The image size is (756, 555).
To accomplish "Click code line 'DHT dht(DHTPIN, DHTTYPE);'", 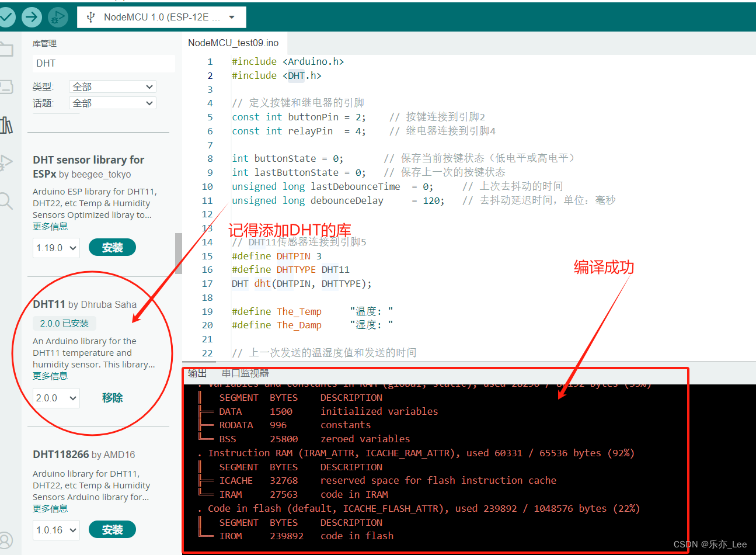I will pyautogui.click(x=301, y=283).
